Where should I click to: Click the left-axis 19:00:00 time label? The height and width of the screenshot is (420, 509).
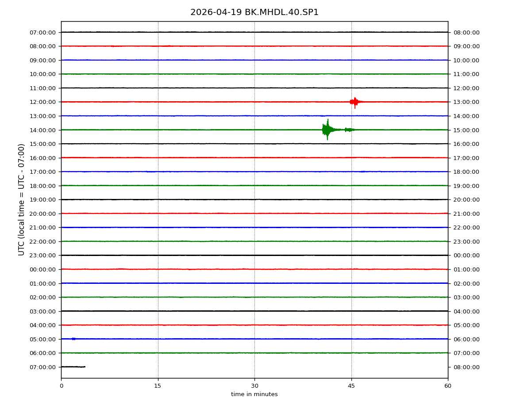43,200
